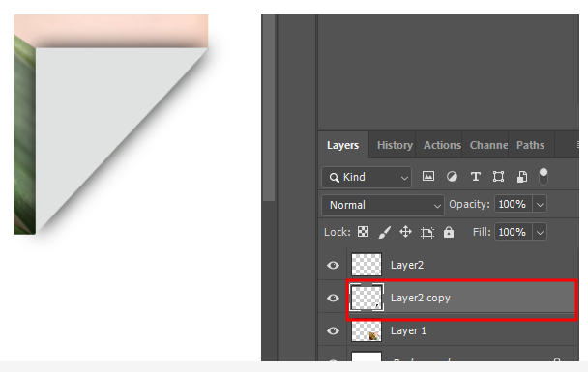The height and width of the screenshot is (372, 588).
Task: Hide the Layer2 layer
Action: pos(333,266)
